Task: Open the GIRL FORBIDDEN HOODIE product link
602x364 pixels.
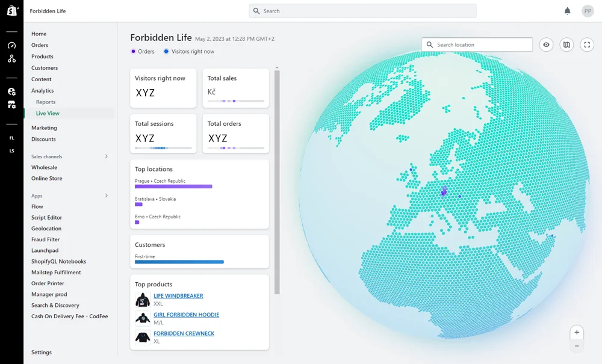Action: 186,315
